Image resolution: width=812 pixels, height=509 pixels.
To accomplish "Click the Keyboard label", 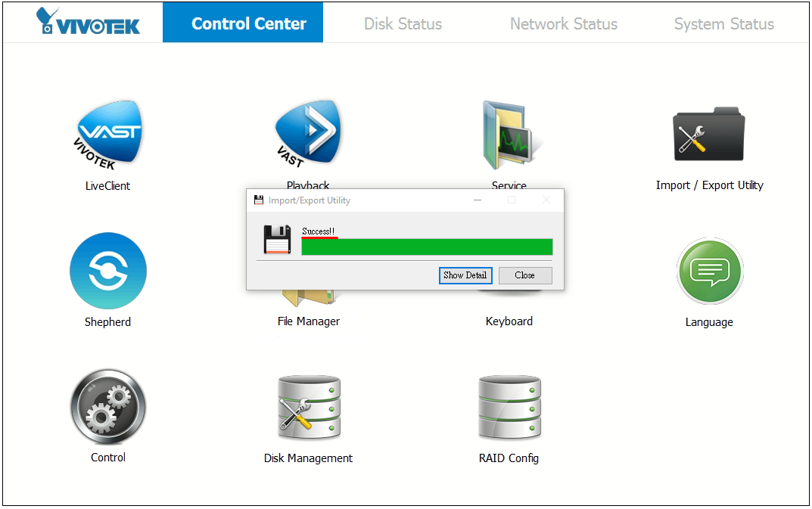I will coord(509,321).
